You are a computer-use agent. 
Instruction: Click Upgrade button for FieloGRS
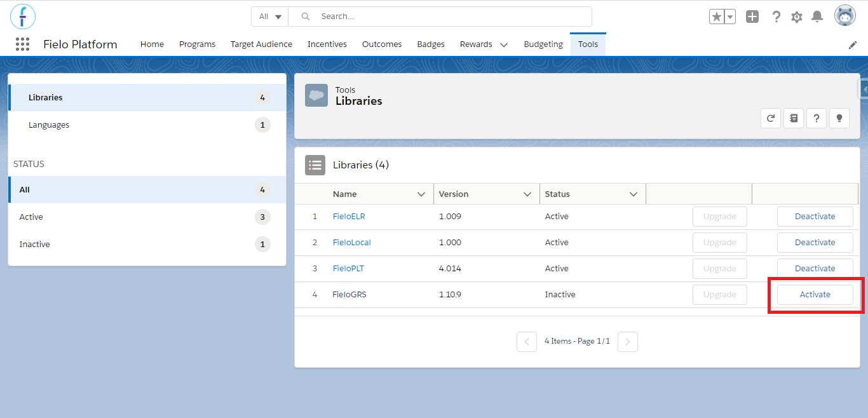(x=720, y=295)
